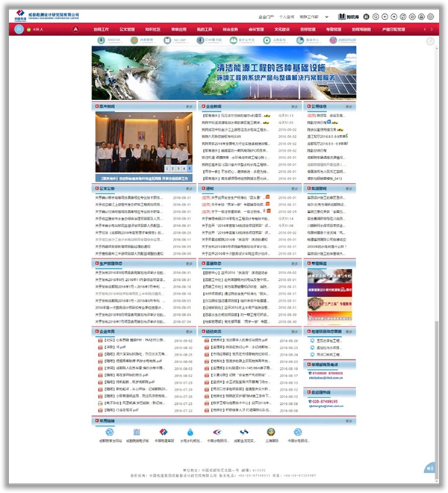The image size is (448, 493).
Task: Open the 设计云平台 shortcut icon
Action: (x=233, y=40)
